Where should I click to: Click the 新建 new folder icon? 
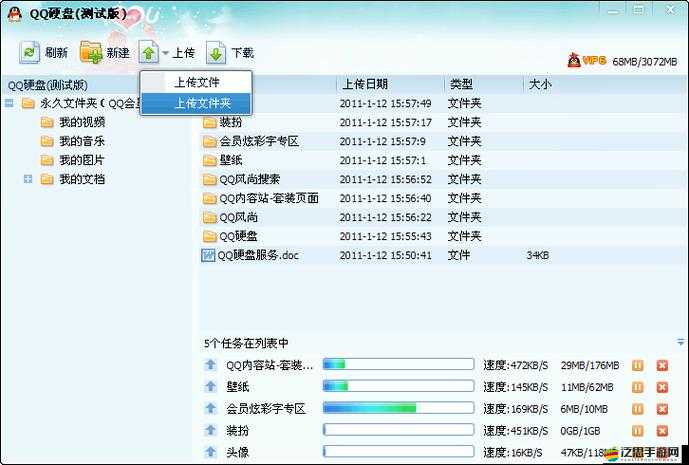pos(91,53)
